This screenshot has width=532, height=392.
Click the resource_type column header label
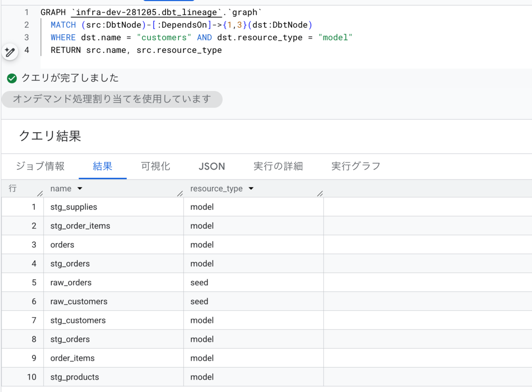(216, 188)
